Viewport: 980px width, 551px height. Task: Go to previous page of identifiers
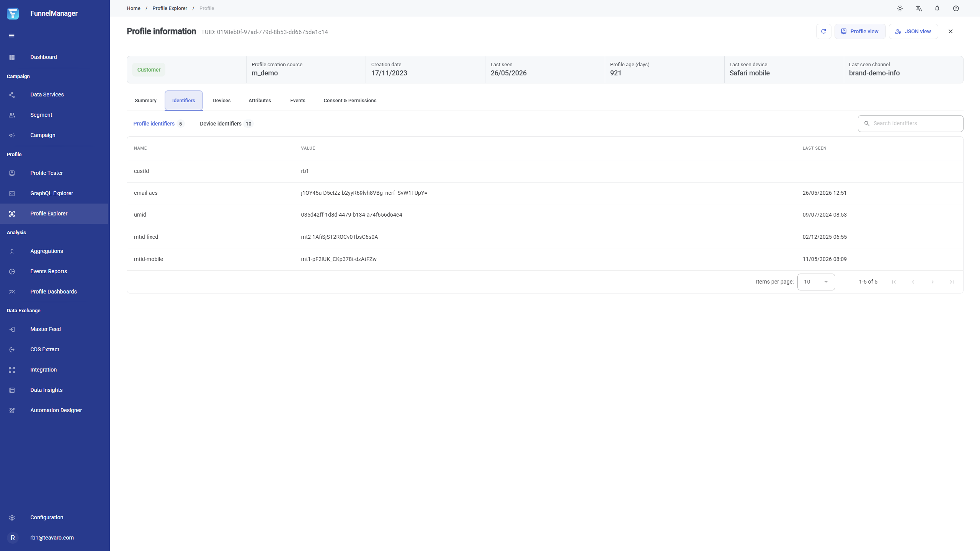[x=913, y=282]
